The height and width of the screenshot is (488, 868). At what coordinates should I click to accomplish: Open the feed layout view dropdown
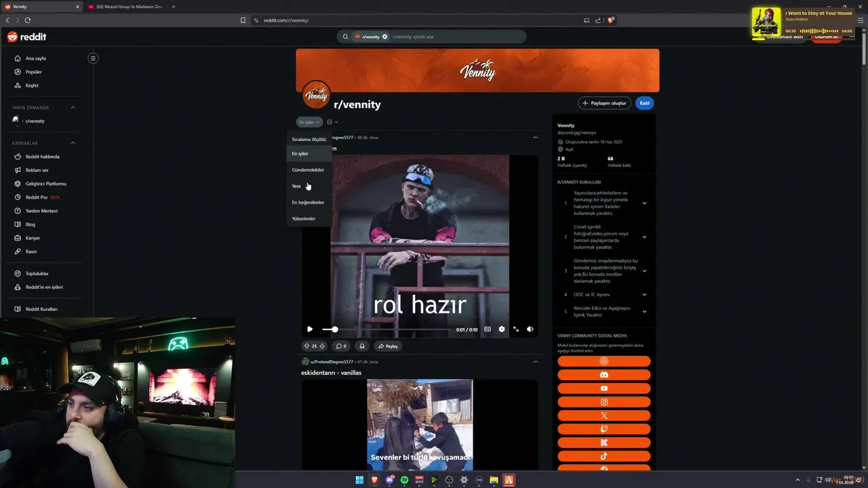click(x=332, y=122)
